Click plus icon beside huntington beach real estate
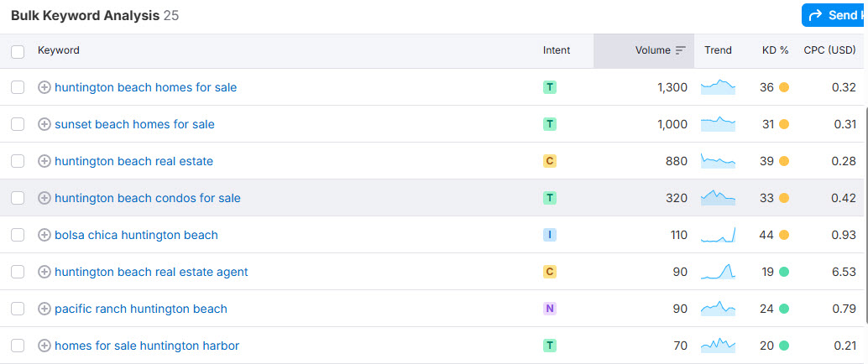Image resolution: width=868 pixels, height=364 pixels. 44,161
